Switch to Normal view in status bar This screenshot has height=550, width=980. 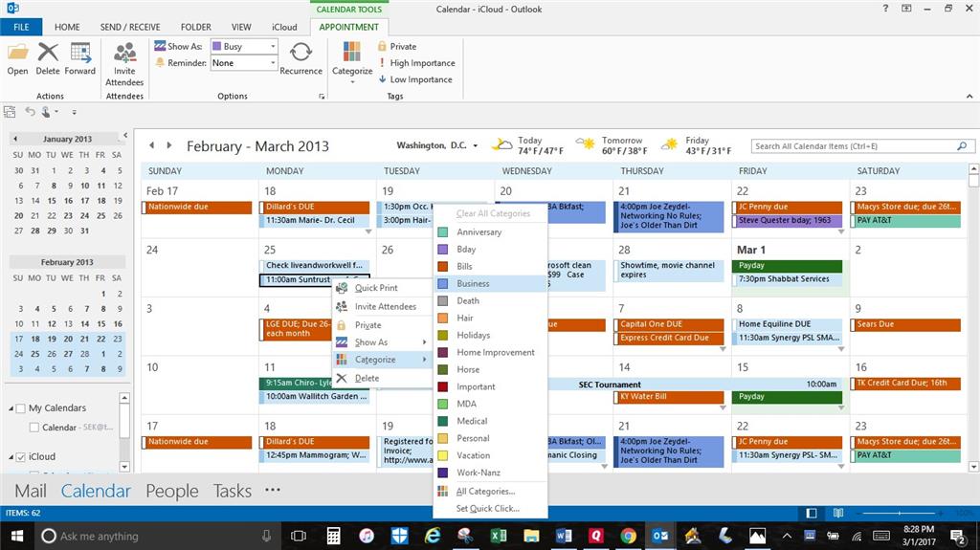point(812,513)
